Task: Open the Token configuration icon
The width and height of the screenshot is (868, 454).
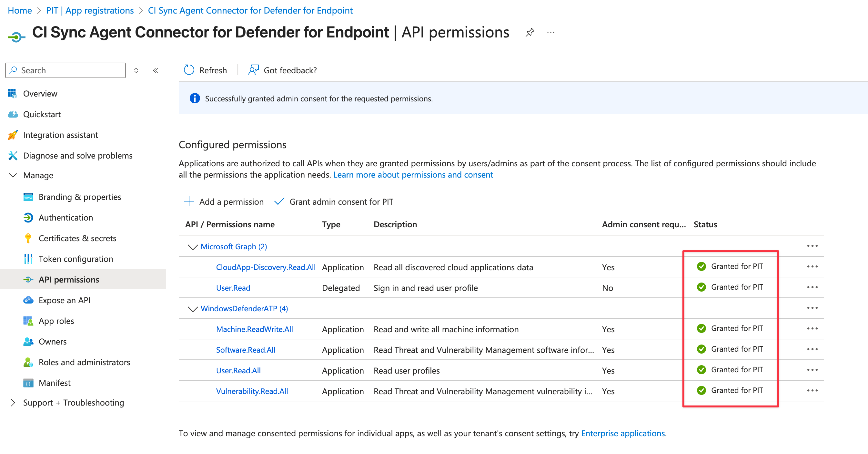Action: pos(28,259)
